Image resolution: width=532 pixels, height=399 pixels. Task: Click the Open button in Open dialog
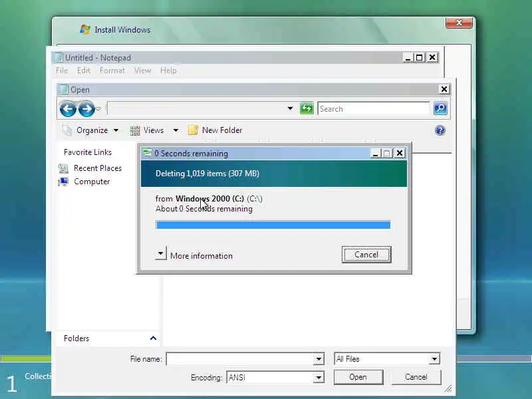[358, 377]
